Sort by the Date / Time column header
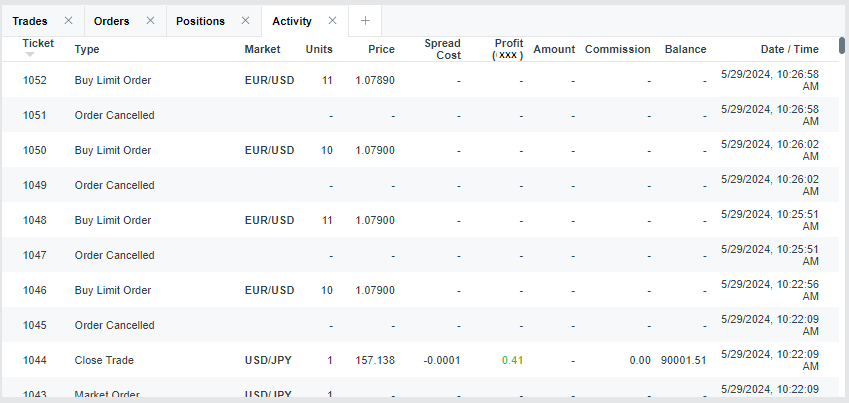The width and height of the screenshot is (849, 403). coord(789,49)
